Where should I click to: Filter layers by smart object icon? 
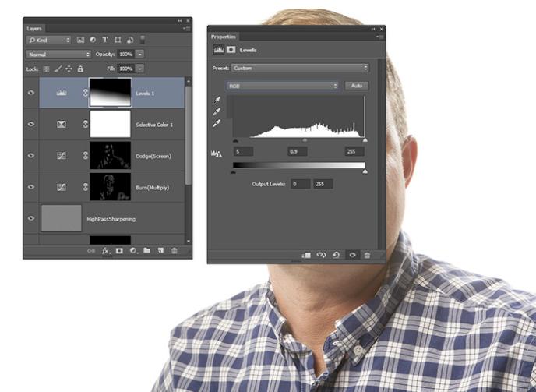(130, 40)
